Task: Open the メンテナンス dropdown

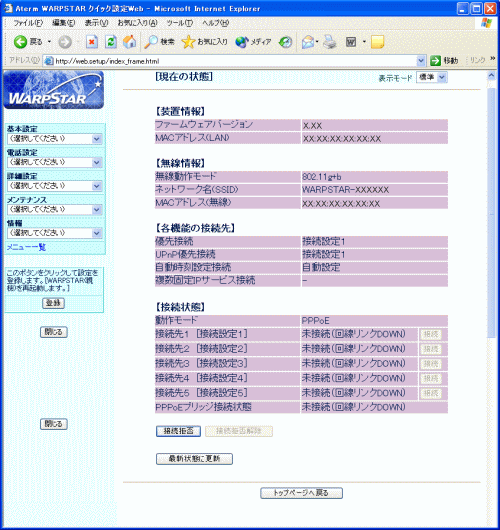Action: pos(54,210)
